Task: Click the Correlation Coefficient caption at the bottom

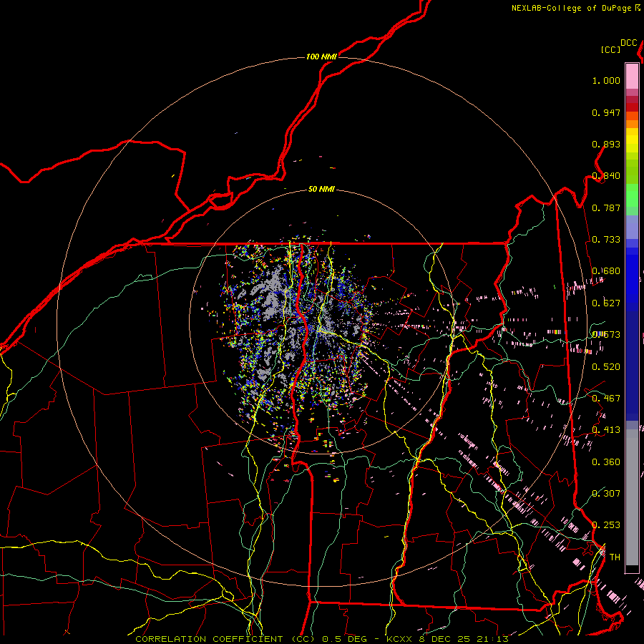Action: [321, 639]
